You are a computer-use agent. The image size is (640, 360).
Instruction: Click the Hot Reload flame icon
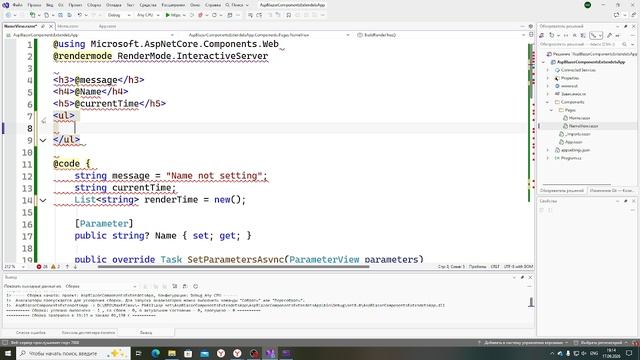[200, 15]
